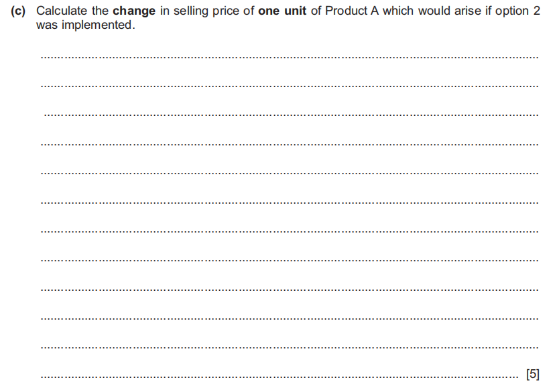Click the fourth dotted answer line
Viewport: 559px width, 392px height.
289,144
